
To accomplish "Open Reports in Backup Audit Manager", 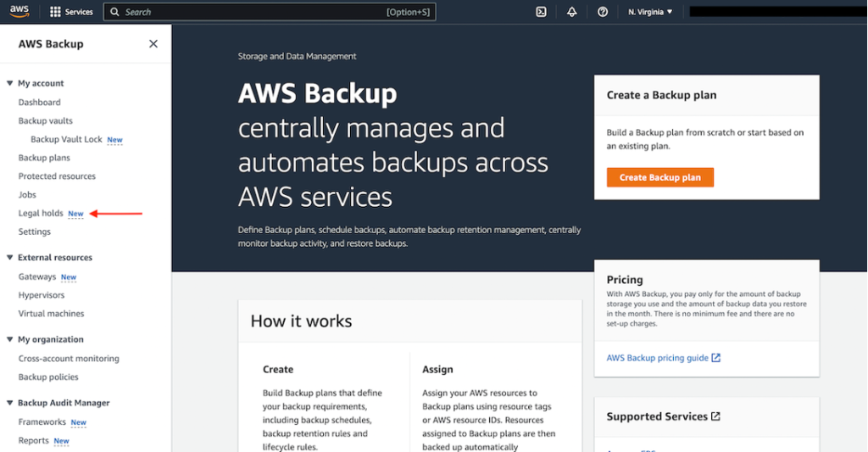I will click(33, 441).
